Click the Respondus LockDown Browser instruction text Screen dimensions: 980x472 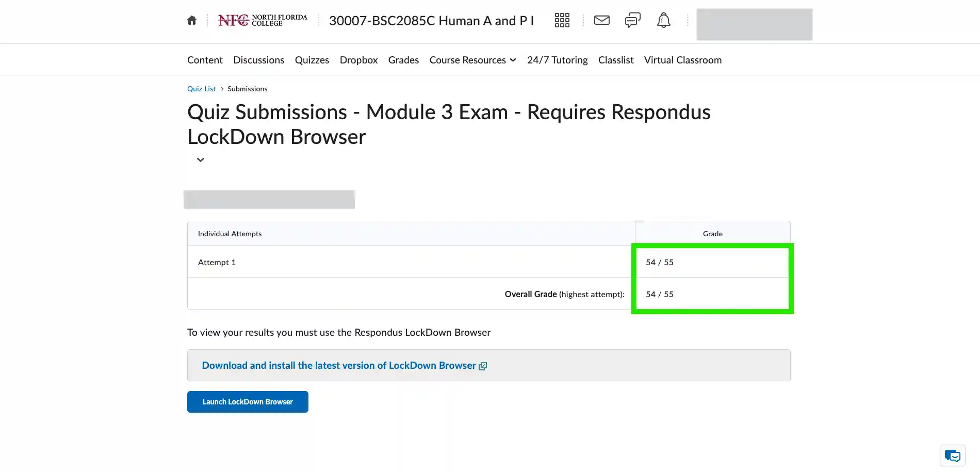point(339,333)
